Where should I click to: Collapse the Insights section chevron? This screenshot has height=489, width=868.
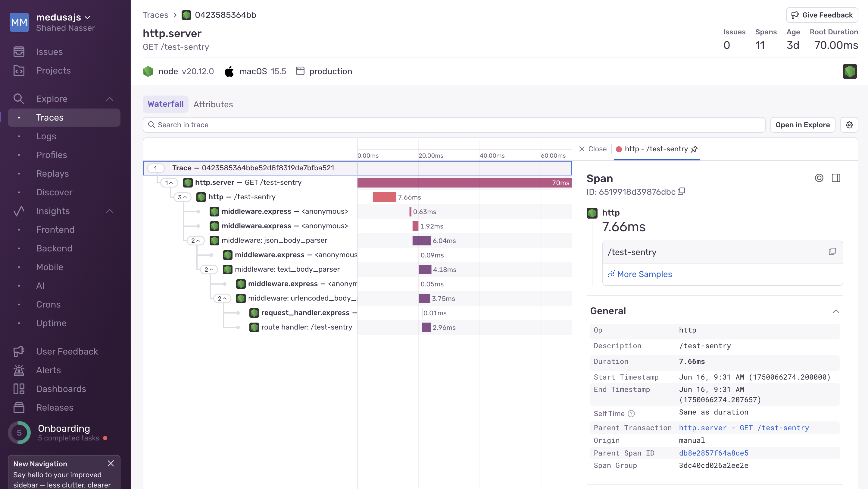coord(109,211)
